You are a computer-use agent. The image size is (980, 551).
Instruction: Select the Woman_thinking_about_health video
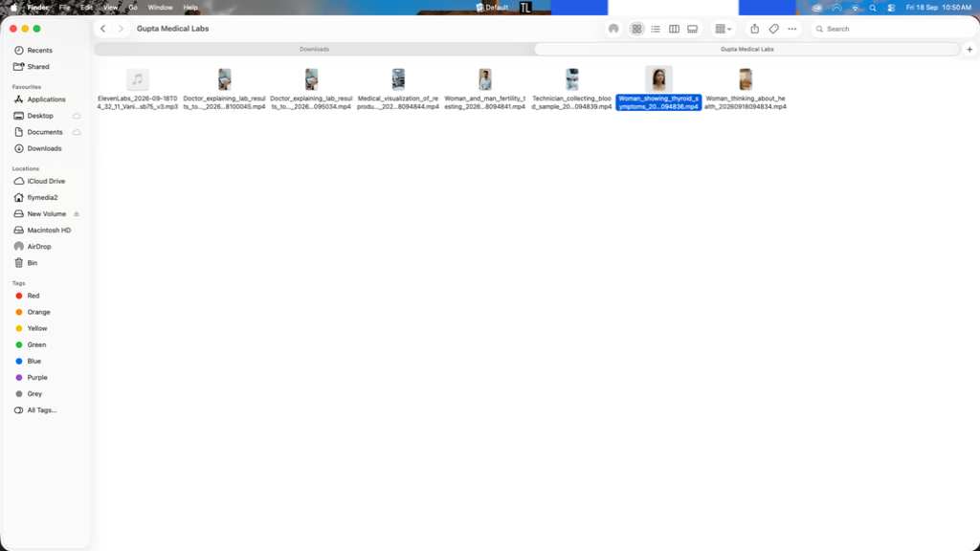(745, 89)
